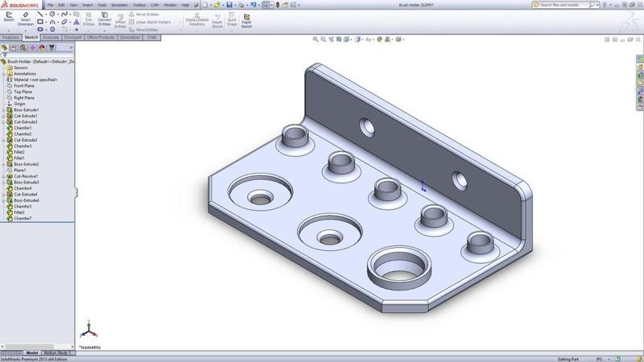The image size is (644, 362).
Task: Click Zoom to Area magnifier icon
Action: pos(324,39)
